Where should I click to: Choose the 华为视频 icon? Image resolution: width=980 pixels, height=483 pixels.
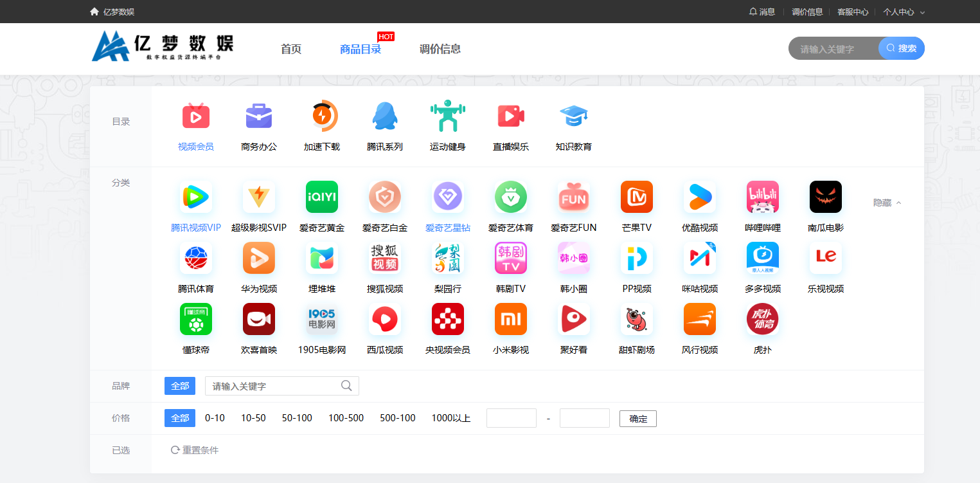pos(259,258)
